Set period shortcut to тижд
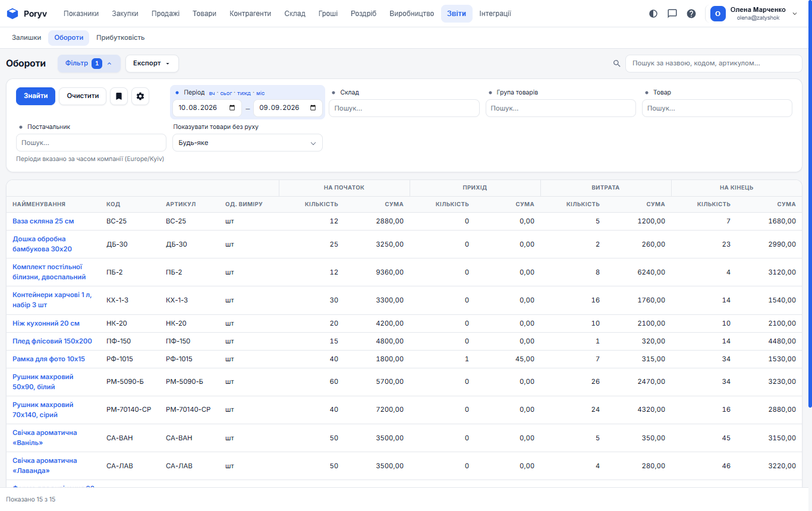The width and height of the screenshot is (812, 511). [244, 93]
